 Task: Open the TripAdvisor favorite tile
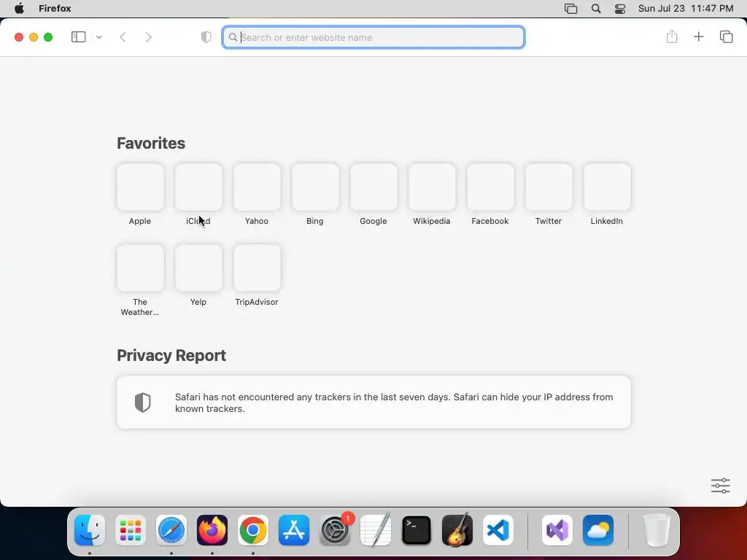coord(257,268)
